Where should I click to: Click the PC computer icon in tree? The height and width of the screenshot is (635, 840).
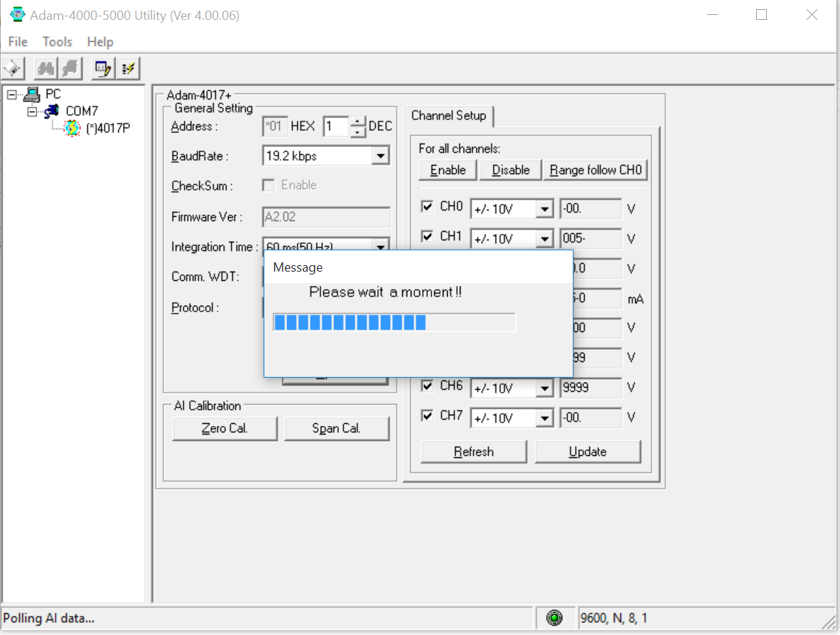(x=31, y=95)
